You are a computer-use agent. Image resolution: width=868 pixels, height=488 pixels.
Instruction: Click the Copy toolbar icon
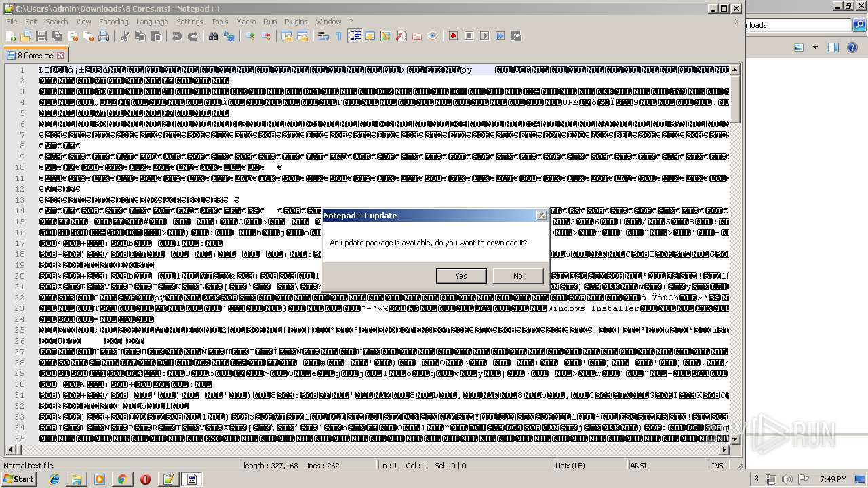pos(140,36)
